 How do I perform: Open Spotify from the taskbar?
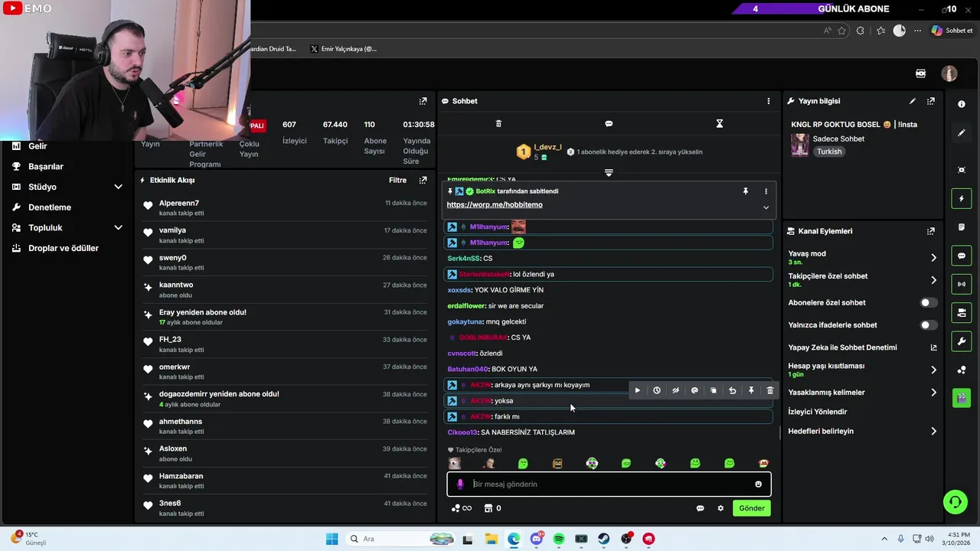pos(559,539)
